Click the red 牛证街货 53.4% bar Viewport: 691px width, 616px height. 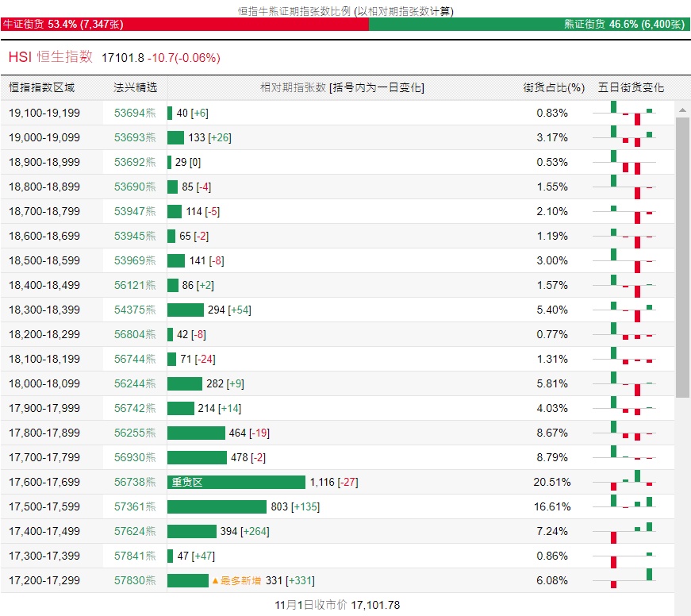[x=185, y=25]
